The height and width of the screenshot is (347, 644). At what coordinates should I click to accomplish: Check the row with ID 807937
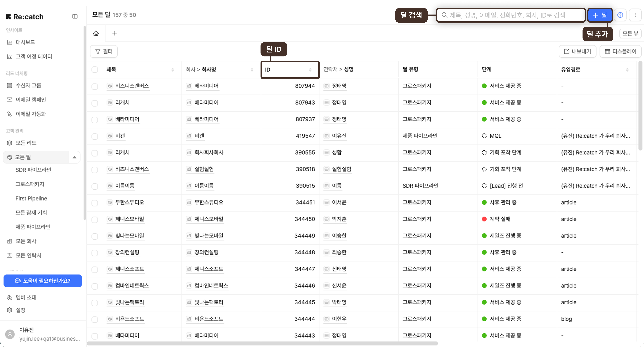click(x=95, y=120)
